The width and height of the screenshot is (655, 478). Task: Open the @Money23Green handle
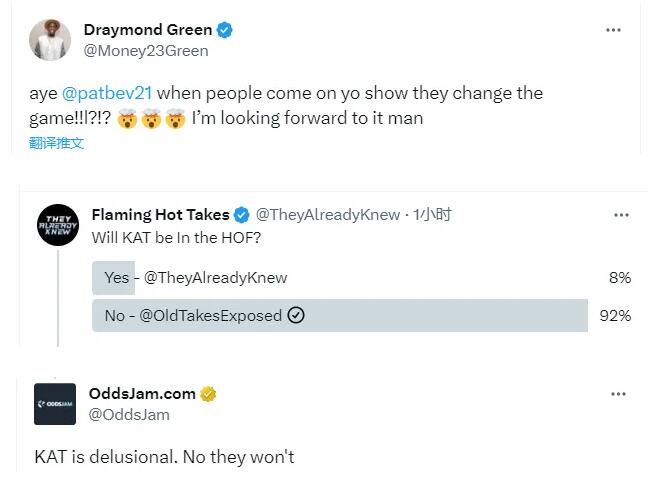(146, 50)
